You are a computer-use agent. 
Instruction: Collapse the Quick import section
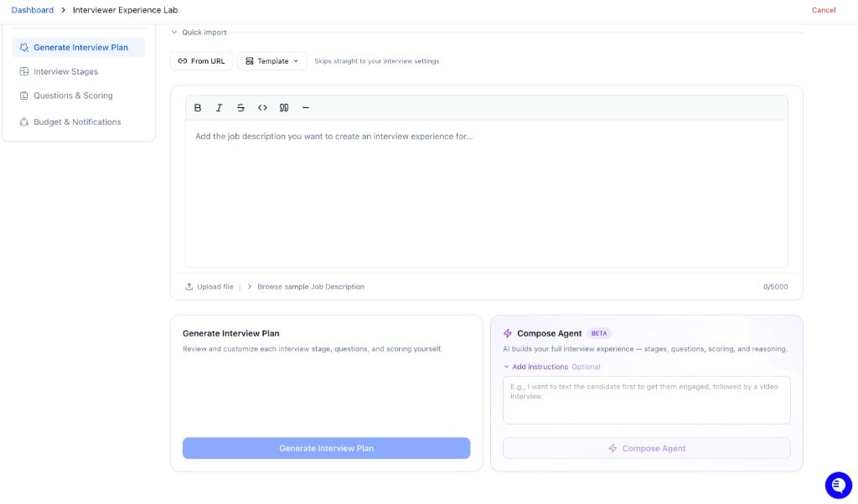point(199,33)
